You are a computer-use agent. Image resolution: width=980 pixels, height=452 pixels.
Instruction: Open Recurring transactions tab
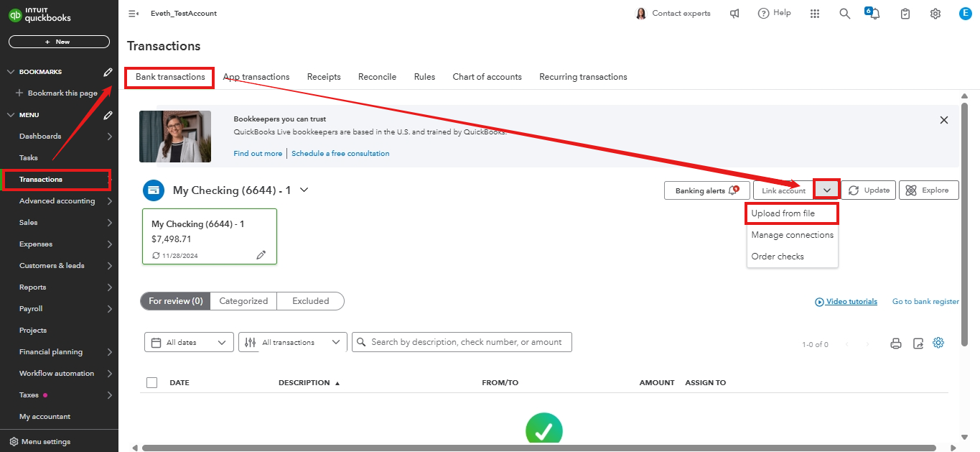[x=583, y=77]
